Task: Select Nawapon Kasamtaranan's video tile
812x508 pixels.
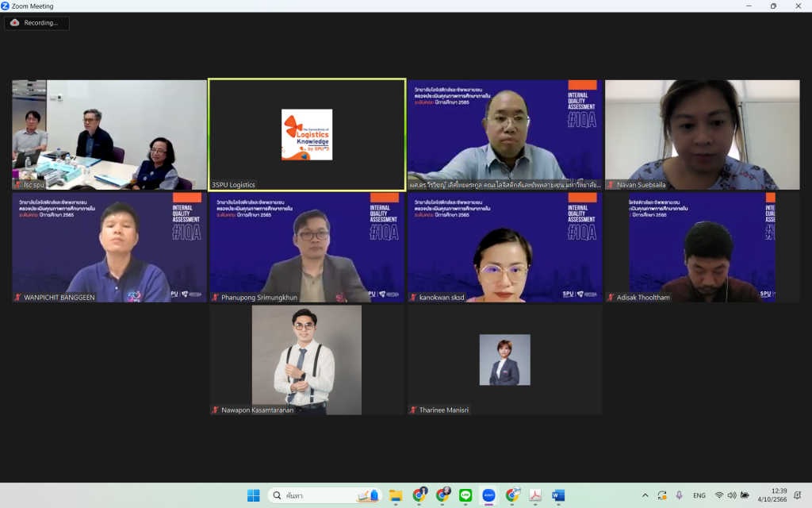Action: 307,360
